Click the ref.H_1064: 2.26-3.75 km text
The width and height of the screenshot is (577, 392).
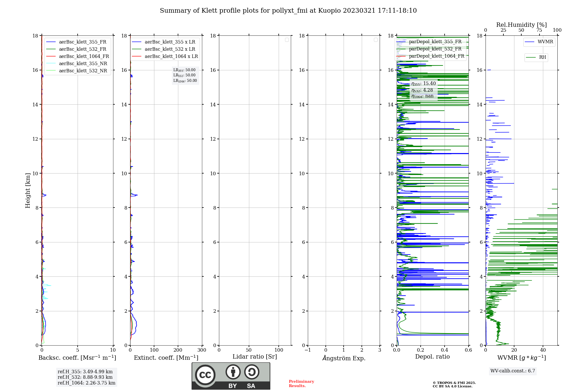[87, 383]
